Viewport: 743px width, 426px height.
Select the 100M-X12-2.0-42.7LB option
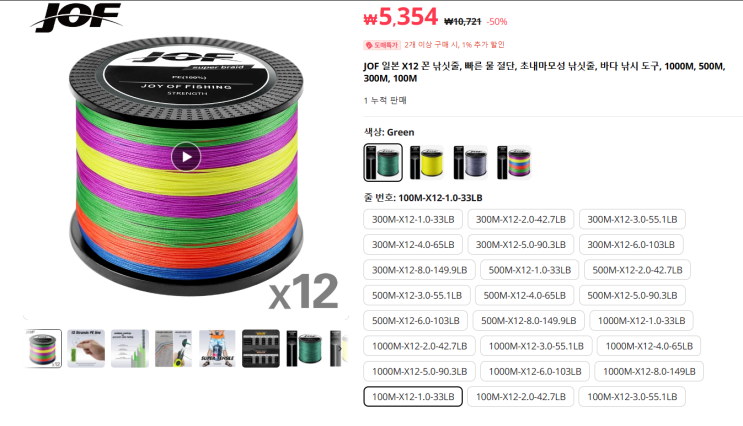521,397
